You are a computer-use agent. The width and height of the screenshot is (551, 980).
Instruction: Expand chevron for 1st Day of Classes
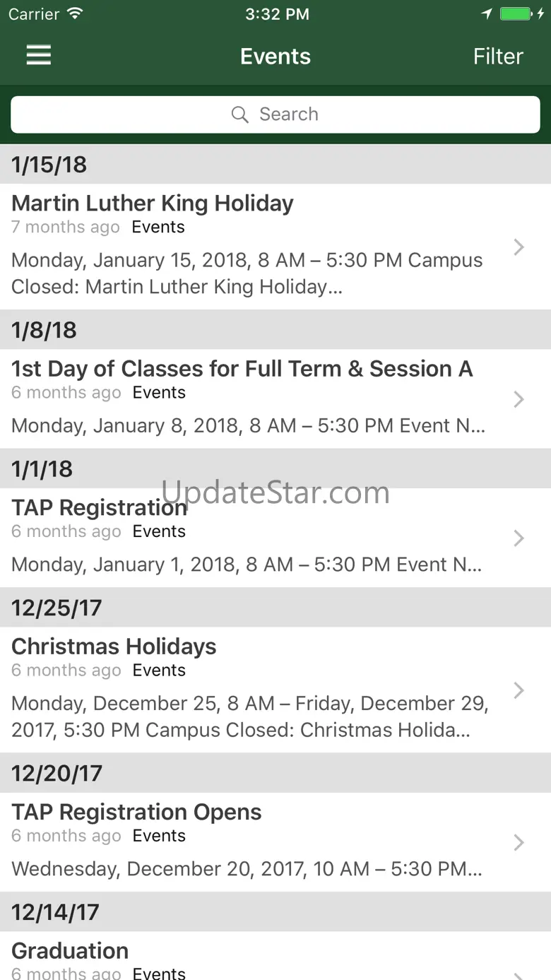coord(519,399)
